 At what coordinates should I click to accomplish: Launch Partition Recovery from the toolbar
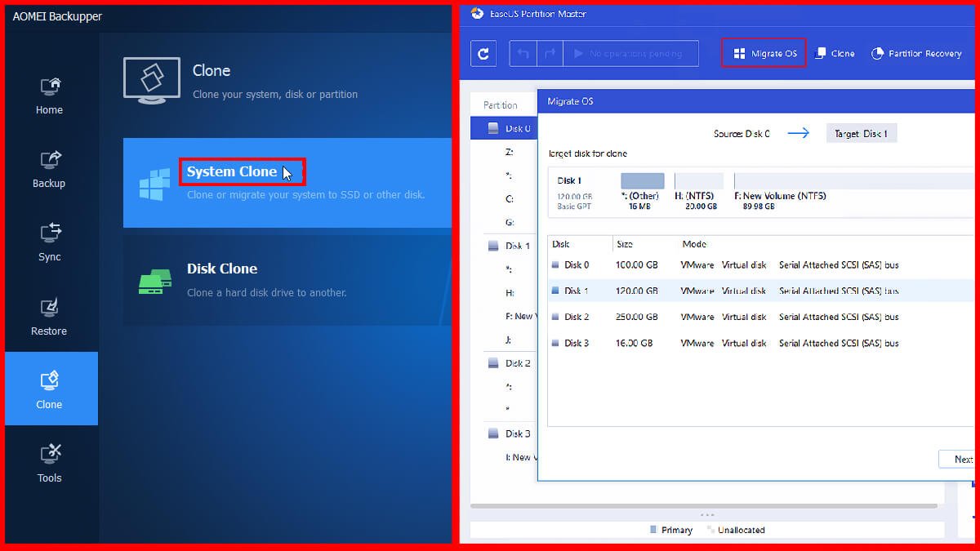click(916, 52)
